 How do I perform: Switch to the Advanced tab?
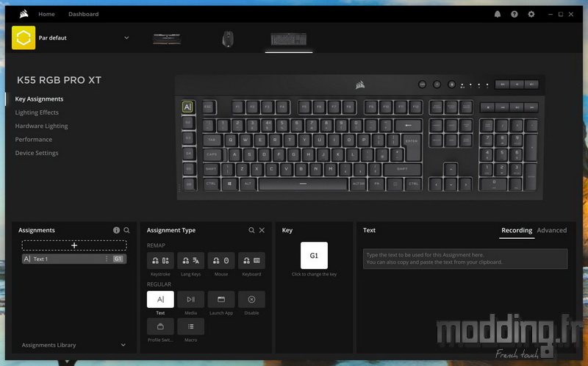[x=552, y=230]
